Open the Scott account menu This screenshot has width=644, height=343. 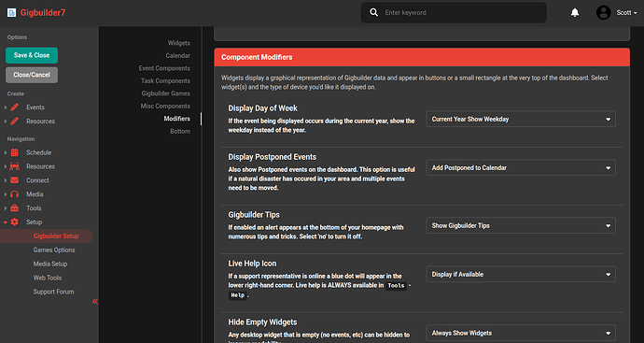pyautogui.click(x=626, y=13)
